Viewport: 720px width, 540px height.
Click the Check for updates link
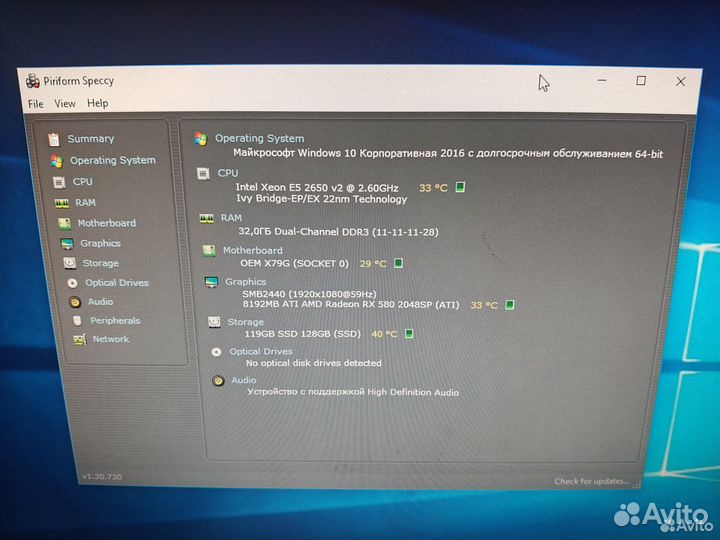click(x=591, y=481)
